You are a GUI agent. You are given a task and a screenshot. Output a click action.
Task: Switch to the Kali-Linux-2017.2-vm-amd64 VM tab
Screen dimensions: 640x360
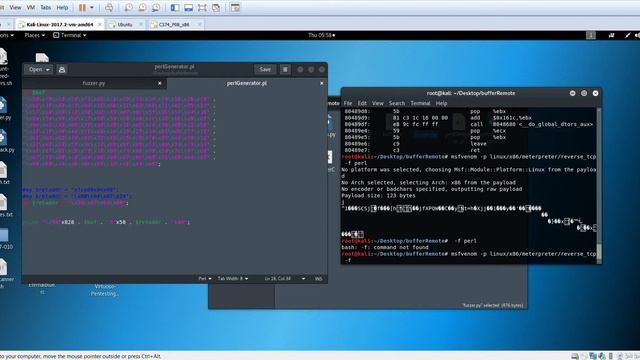coord(60,24)
